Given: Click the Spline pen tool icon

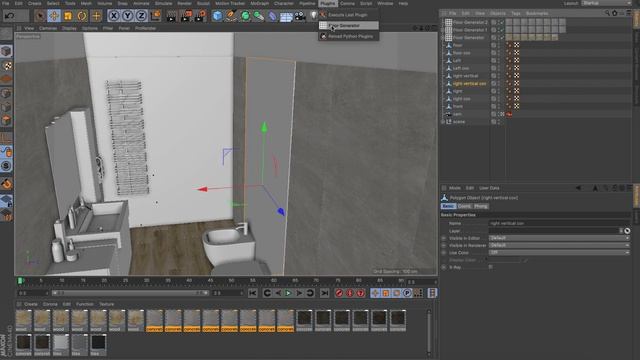Looking at the screenshot, I should [231, 16].
